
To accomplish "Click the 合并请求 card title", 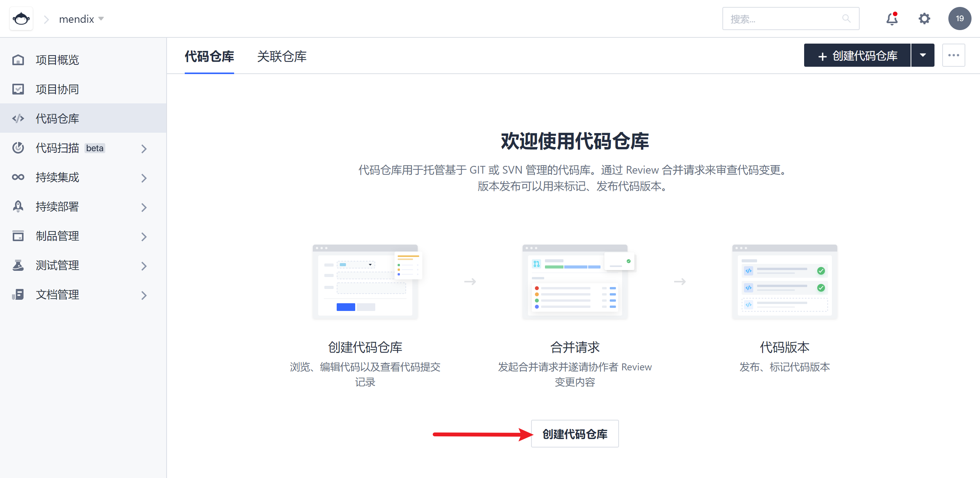I will (575, 347).
